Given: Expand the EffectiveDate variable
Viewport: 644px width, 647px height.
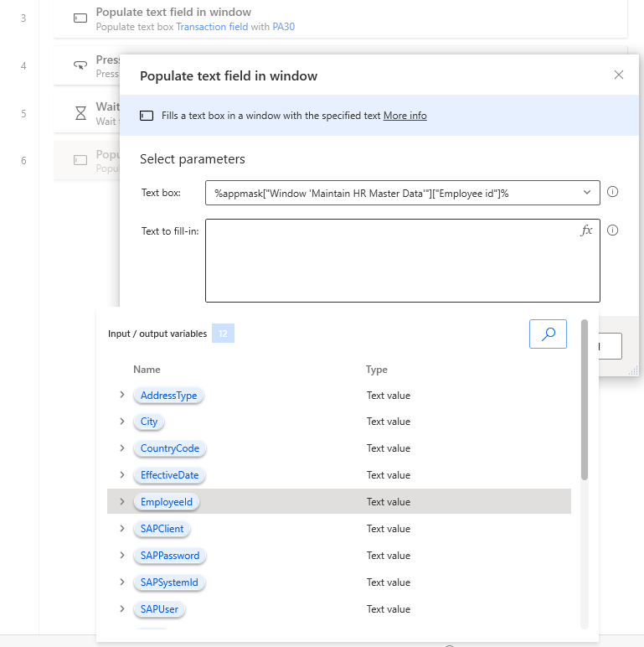Looking at the screenshot, I should [122, 475].
